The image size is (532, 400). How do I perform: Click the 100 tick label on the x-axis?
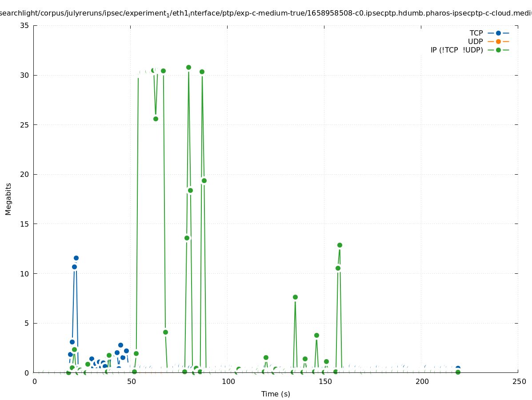tap(228, 381)
